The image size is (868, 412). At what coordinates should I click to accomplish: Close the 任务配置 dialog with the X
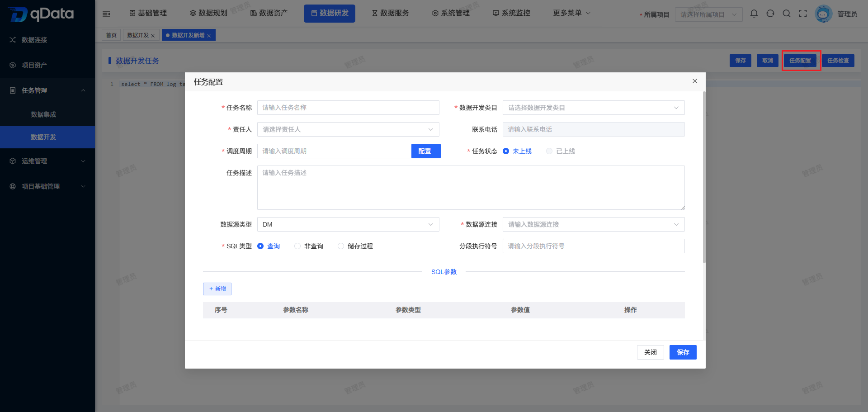click(695, 81)
